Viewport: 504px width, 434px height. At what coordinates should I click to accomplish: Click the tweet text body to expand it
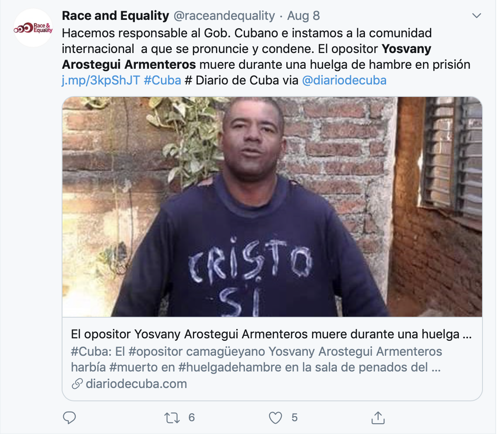click(x=266, y=56)
